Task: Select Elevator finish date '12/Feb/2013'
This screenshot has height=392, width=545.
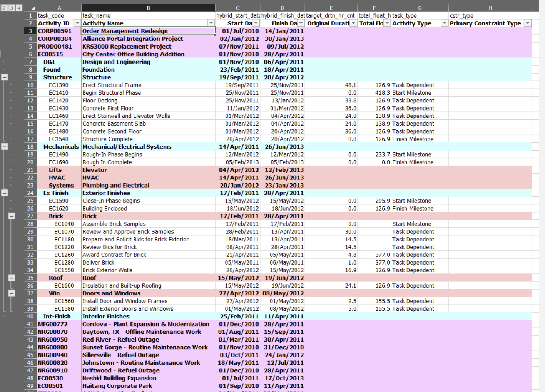Action: point(283,170)
